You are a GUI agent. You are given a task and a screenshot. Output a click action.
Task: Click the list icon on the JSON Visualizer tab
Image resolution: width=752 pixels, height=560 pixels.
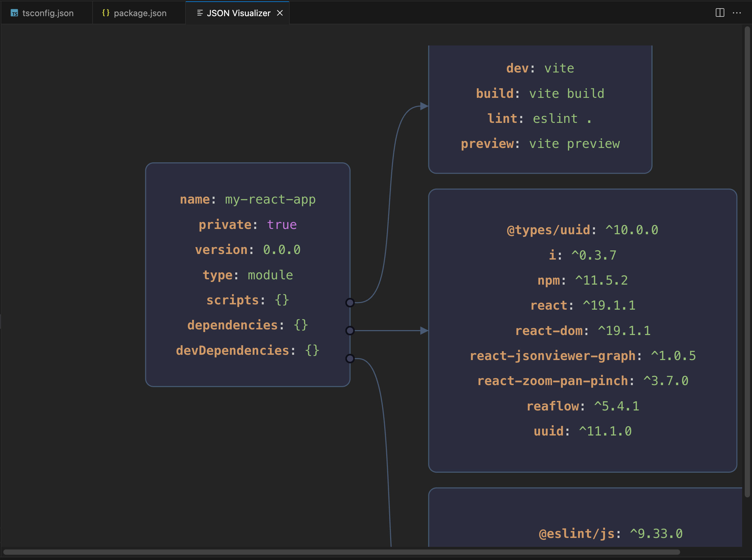(x=199, y=13)
